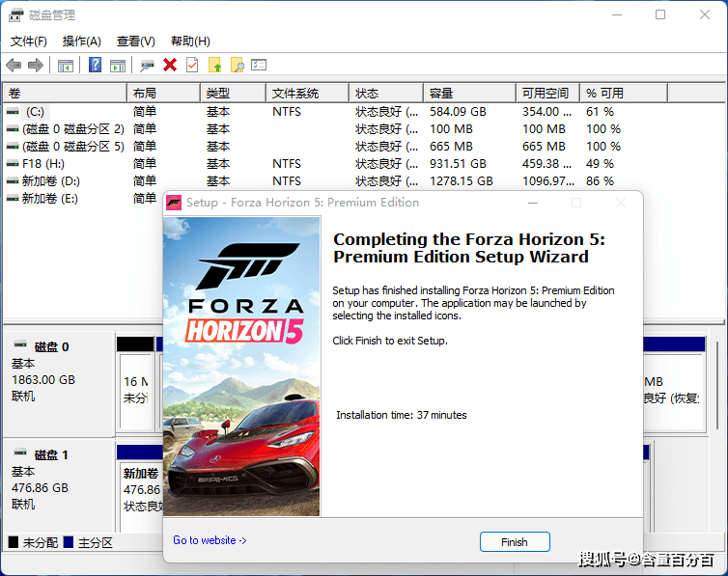Open the 操作(A) menu
This screenshot has height=576, width=728.
click(x=81, y=41)
